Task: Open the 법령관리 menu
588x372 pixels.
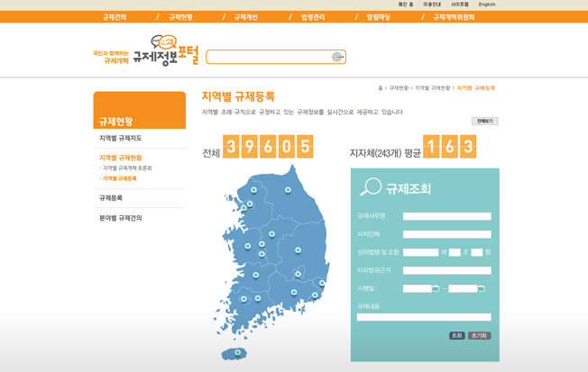Action: [x=313, y=17]
